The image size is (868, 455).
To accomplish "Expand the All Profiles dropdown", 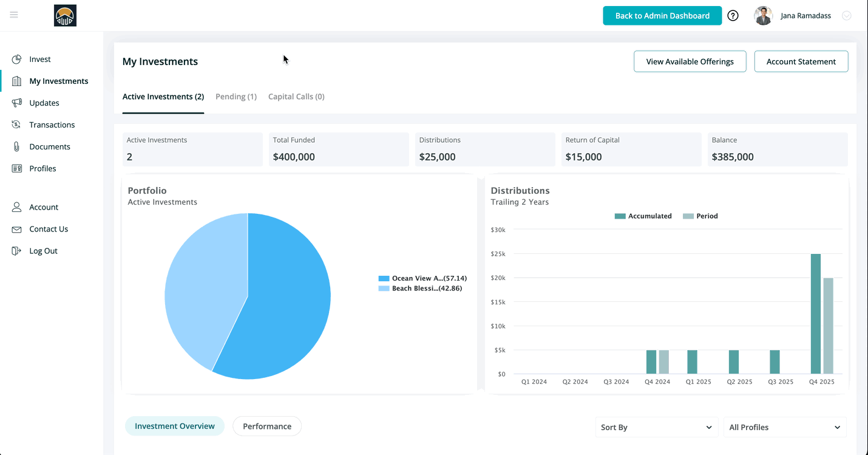I will (784, 427).
